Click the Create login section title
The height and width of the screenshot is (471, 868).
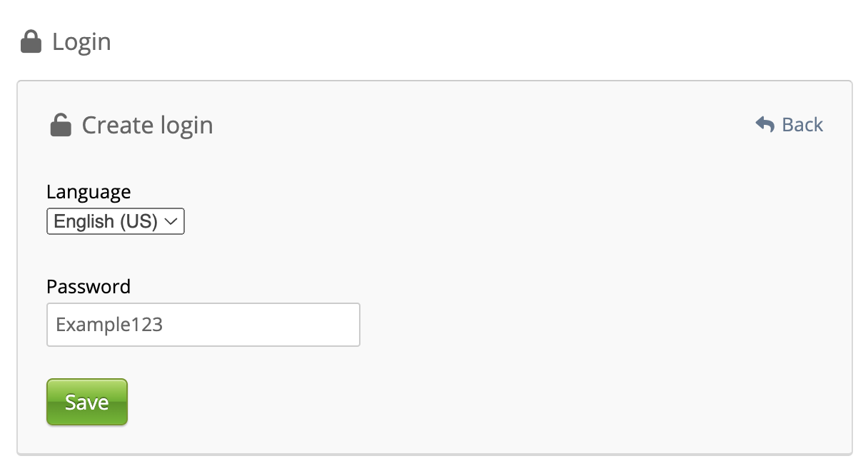[x=147, y=126]
